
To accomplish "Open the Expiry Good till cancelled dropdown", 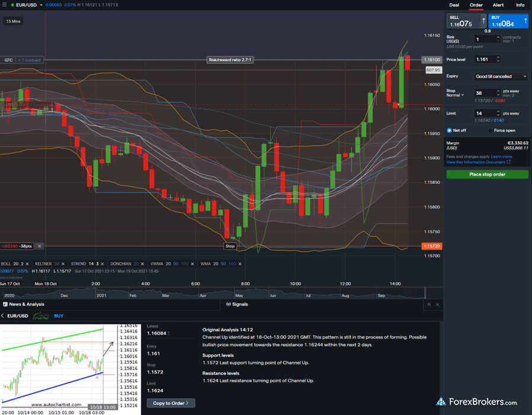I will tap(501, 76).
